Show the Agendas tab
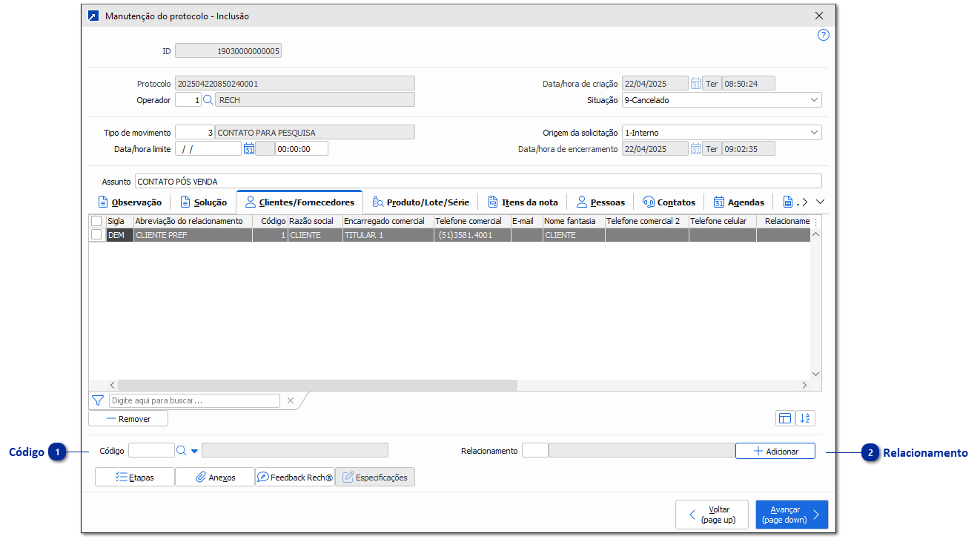The height and width of the screenshot is (545, 980). point(738,202)
